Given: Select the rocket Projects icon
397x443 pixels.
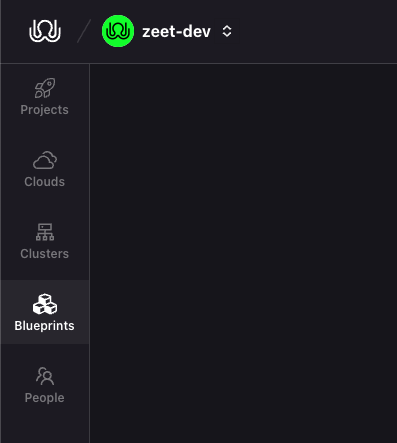Looking at the screenshot, I should coord(45,88).
